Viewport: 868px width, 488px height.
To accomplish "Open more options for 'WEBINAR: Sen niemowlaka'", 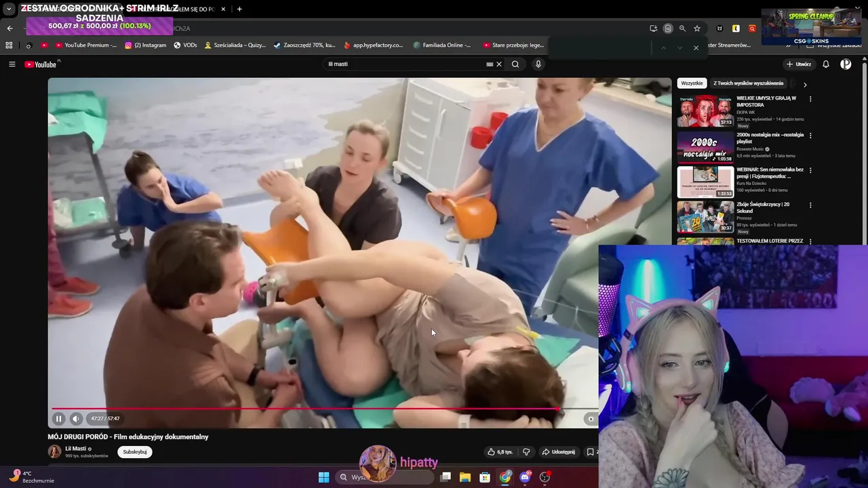I will pos(810,171).
